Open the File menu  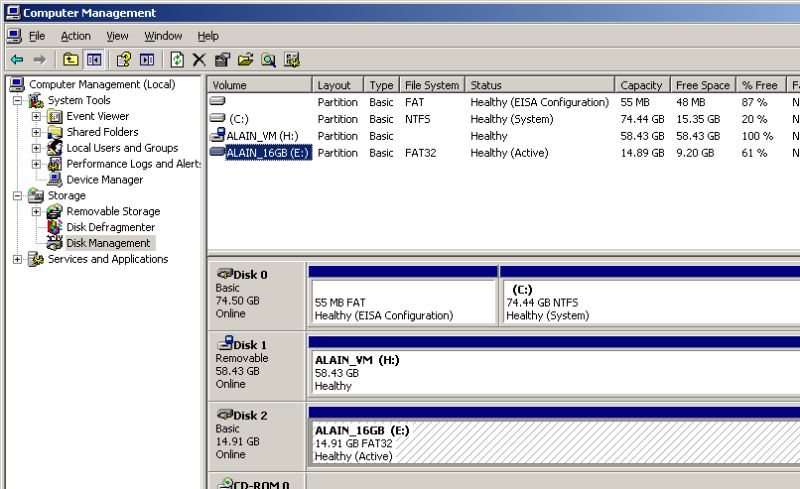point(37,36)
